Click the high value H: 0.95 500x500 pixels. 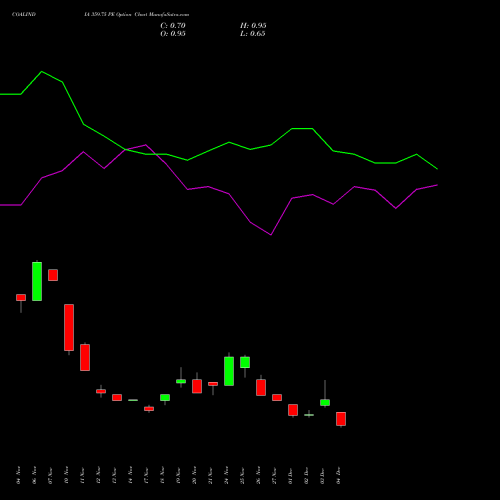(x=253, y=26)
